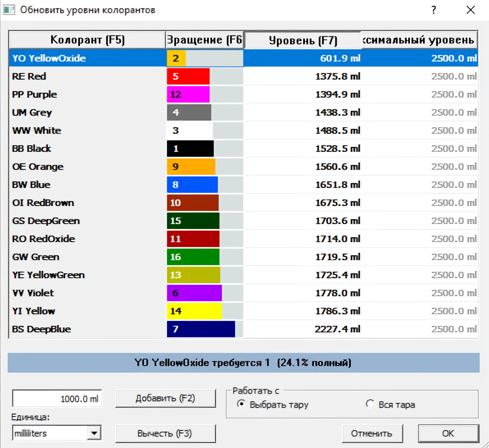489x448 pixels.
Task: Confirm with the OK button
Action: tap(448, 433)
